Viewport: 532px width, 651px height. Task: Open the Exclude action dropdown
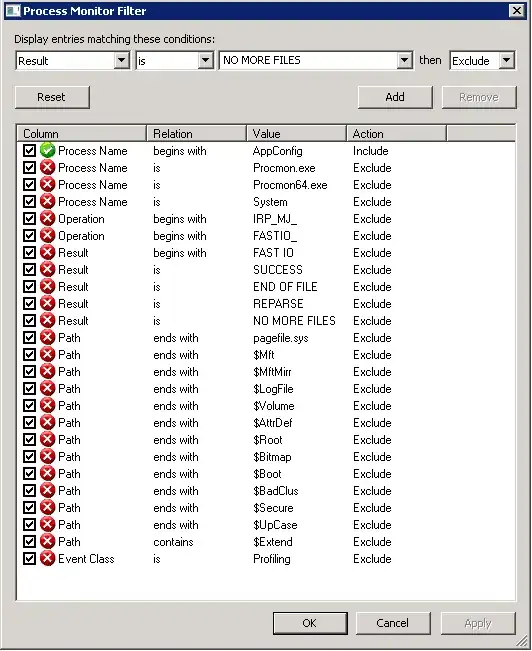[506, 61]
